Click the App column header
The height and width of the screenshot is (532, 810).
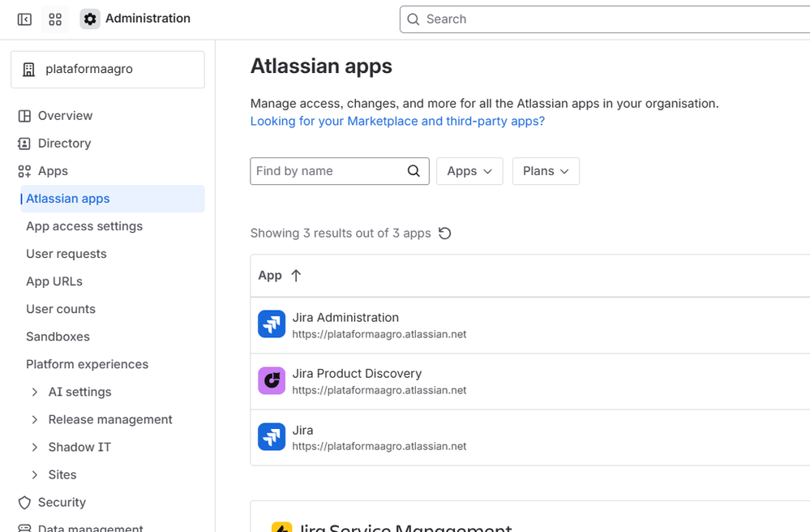tap(270, 276)
